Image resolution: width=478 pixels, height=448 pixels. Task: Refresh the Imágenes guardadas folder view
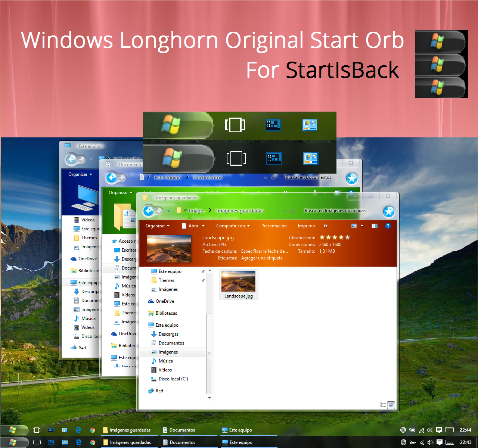click(292, 211)
